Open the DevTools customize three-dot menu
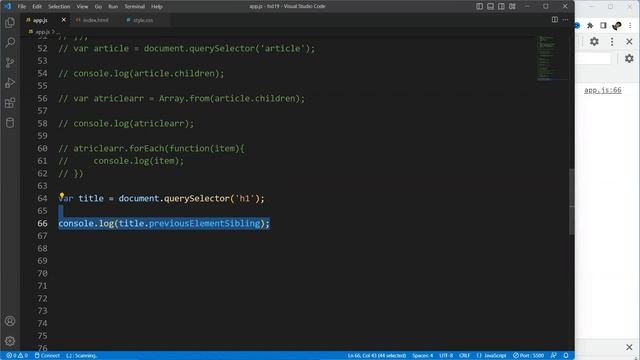The width and height of the screenshot is (640, 360). [x=612, y=41]
